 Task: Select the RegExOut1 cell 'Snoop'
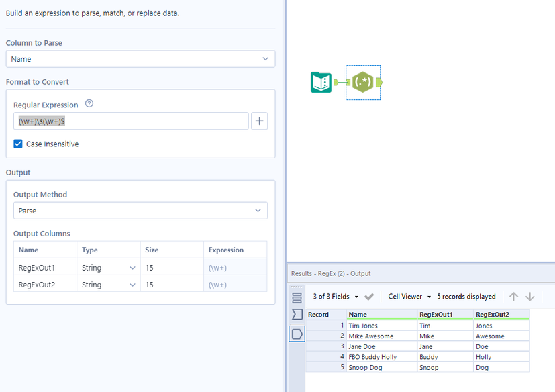(x=445, y=368)
